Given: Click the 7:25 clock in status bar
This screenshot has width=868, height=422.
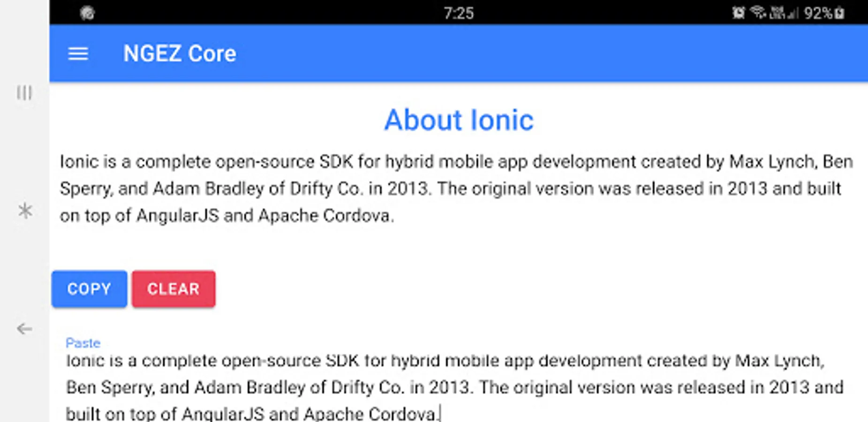Looking at the screenshot, I should (x=459, y=13).
